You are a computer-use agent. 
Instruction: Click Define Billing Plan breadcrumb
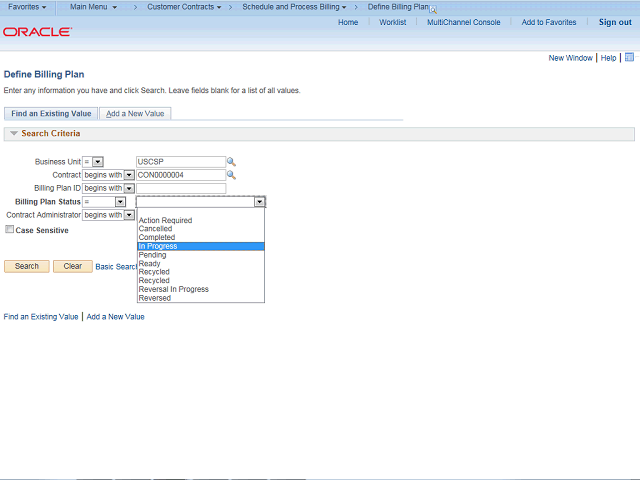pyautogui.click(x=398, y=7)
